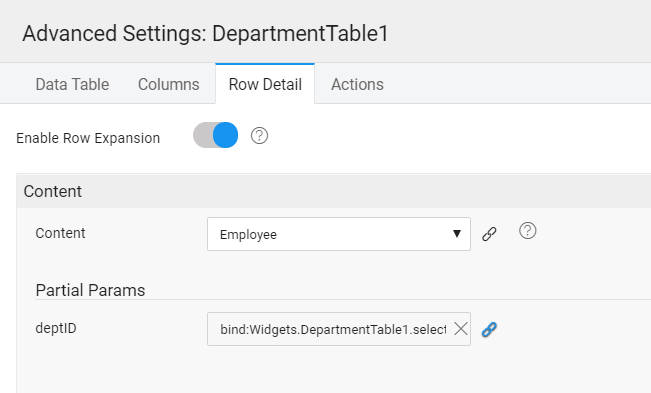Image resolution: width=651 pixels, height=393 pixels.
Task: Select the Employee value in Content box
Action: click(248, 235)
